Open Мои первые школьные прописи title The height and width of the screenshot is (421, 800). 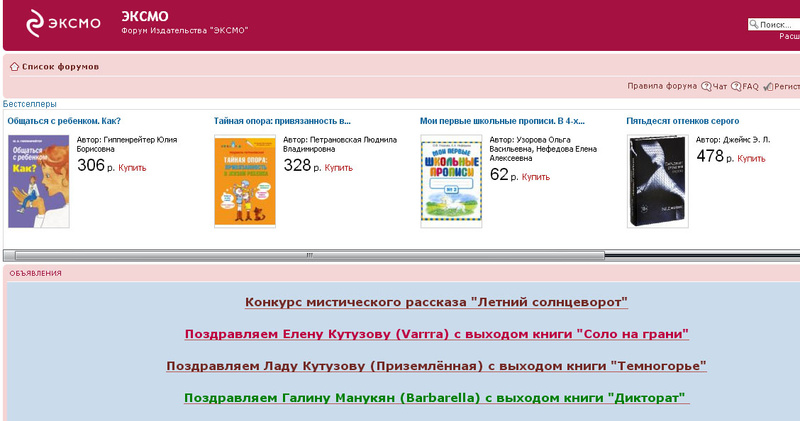502,121
